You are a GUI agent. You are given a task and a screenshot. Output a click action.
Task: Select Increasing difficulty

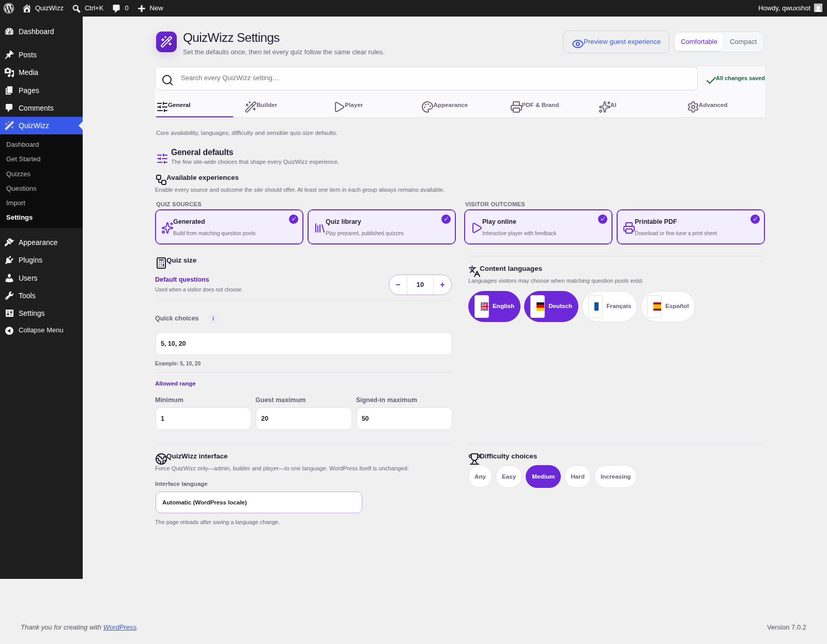pyautogui.click(x=615, y=477)
